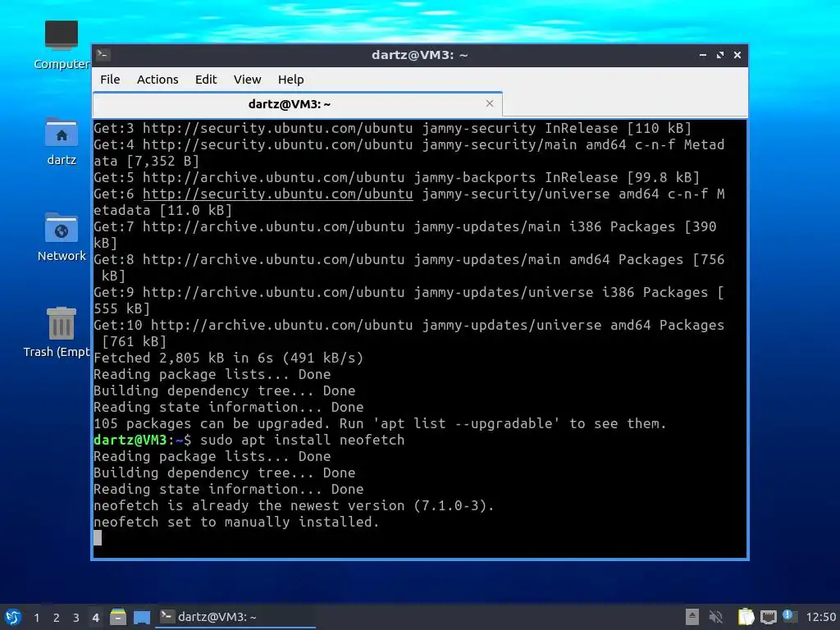Image resolution: width=840 pixels, height=630 pixels.
Task: Open the clipboard manager tray icon
Action: tap(746, 617)
